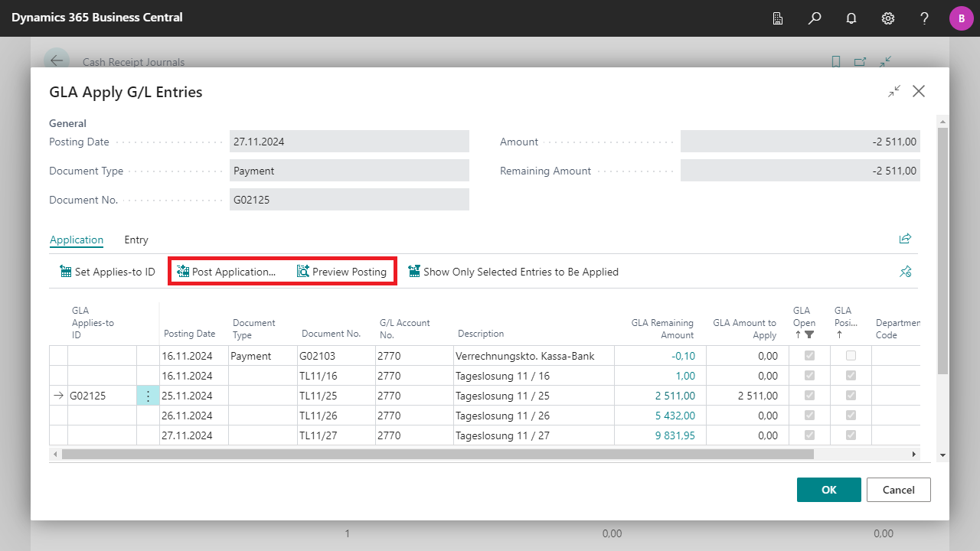Select the Application tab

point(77,240)
